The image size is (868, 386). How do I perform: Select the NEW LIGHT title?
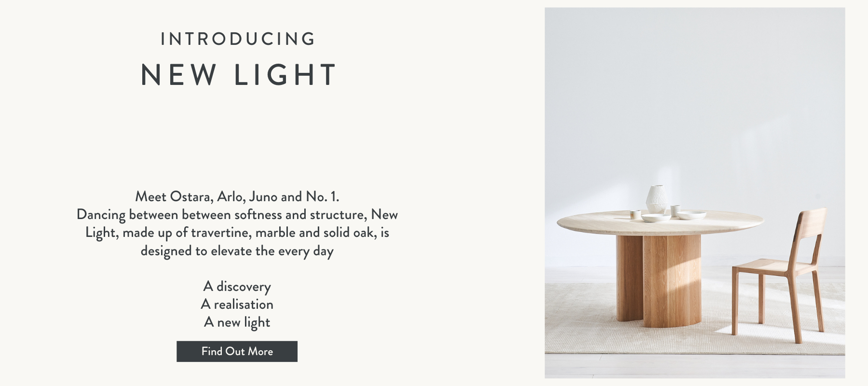pyautogui.click(x=238, y=75)
